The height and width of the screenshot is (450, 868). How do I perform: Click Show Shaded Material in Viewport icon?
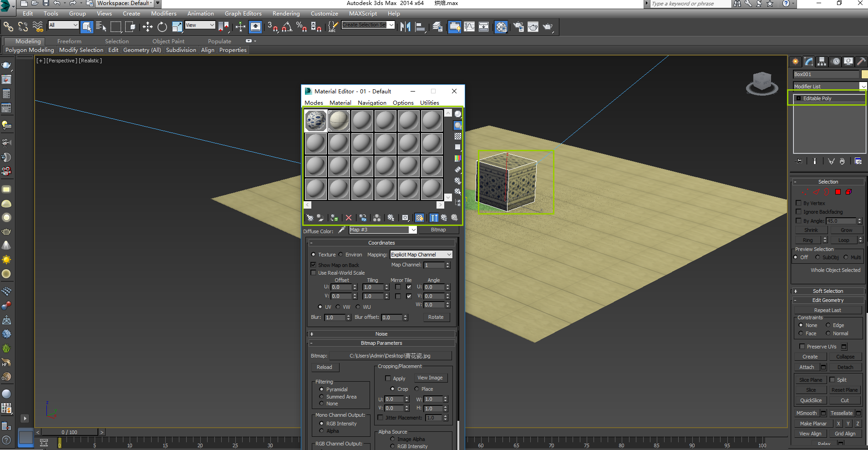[419, 218]
